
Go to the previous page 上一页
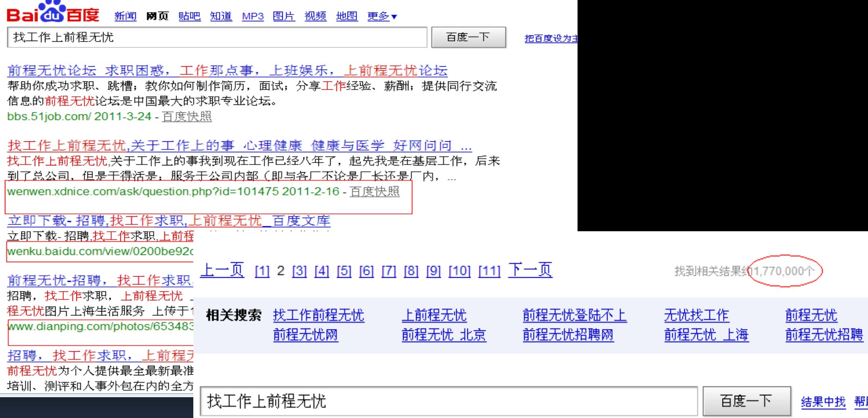pyautogui.click(x=222, y=270)
